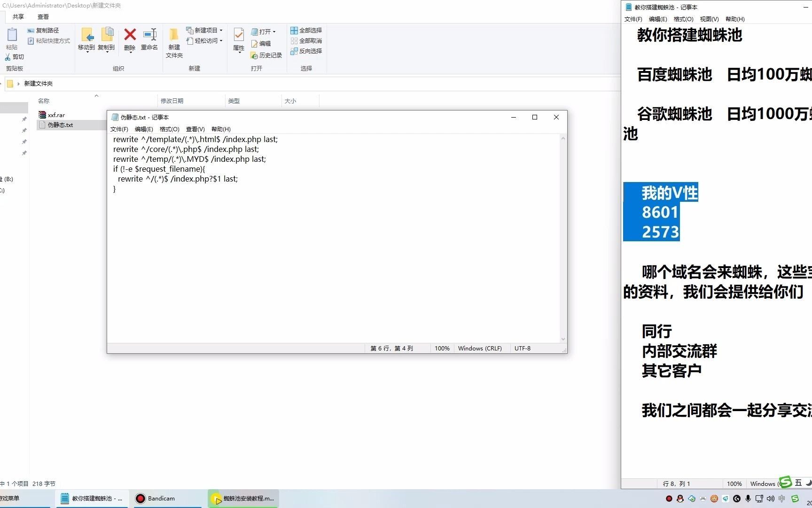Image resolution: width=812 pixels, height=508 pixels.
Task: Select the 伪静态.txt file in Explorer
Action: click(x=56, y=125)
